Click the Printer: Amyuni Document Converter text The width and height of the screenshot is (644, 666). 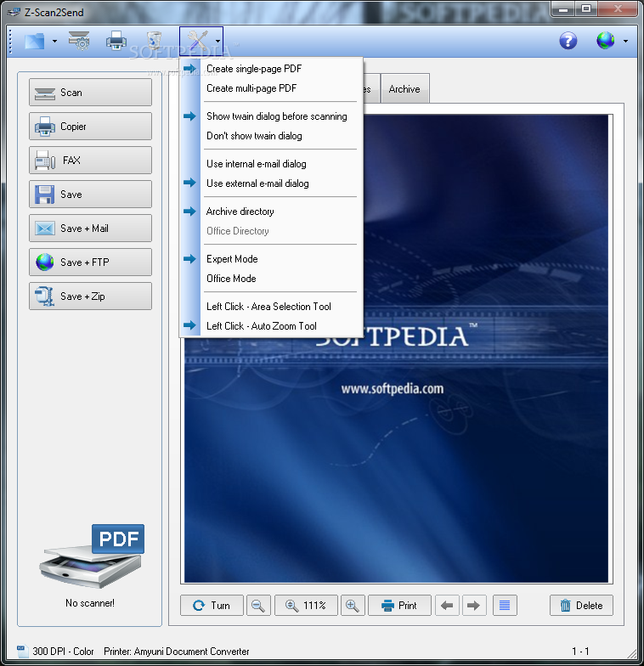tap(177, 651)
